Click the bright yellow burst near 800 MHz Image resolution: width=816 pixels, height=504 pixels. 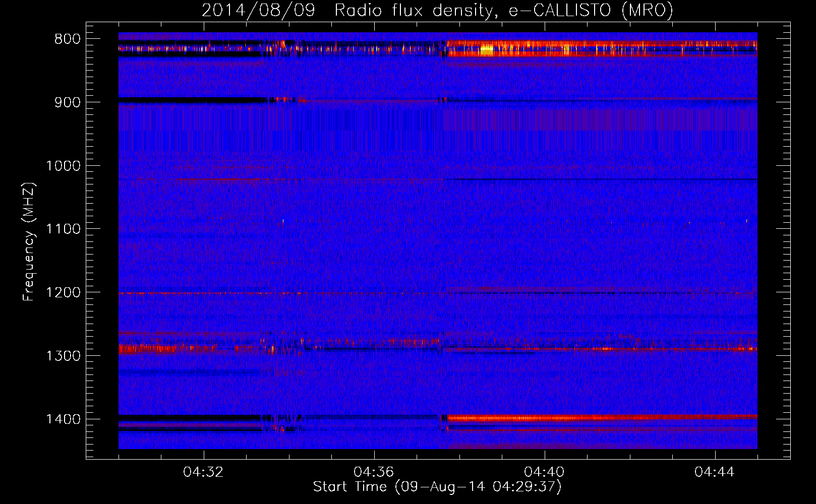[487, 49]
